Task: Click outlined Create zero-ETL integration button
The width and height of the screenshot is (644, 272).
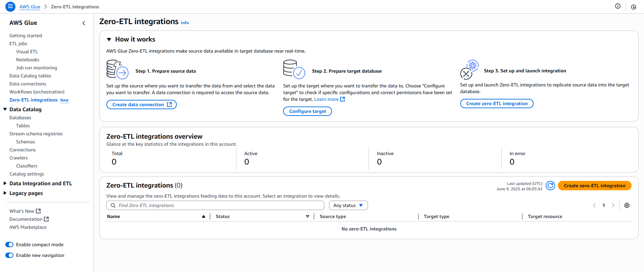Action: 497,104
